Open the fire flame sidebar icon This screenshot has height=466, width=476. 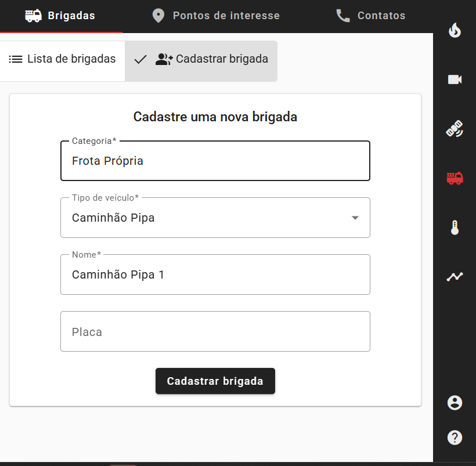pyautogui.click(x=455, y=30)
